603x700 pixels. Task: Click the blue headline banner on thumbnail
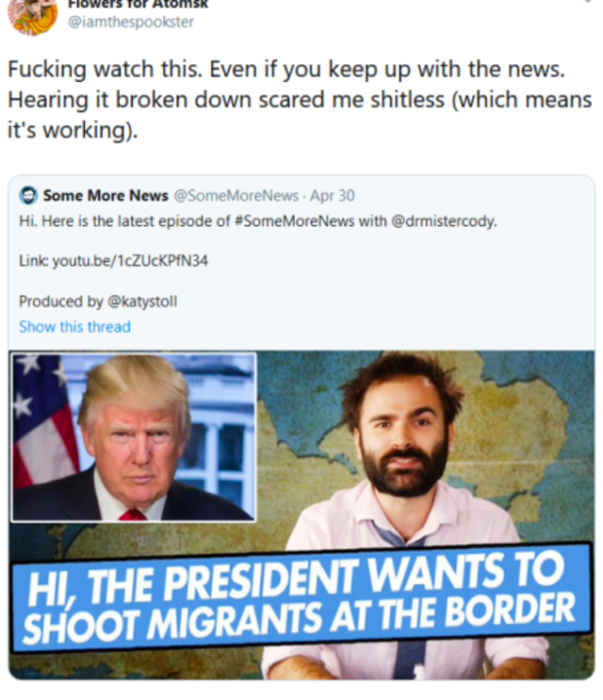[301, 596]
